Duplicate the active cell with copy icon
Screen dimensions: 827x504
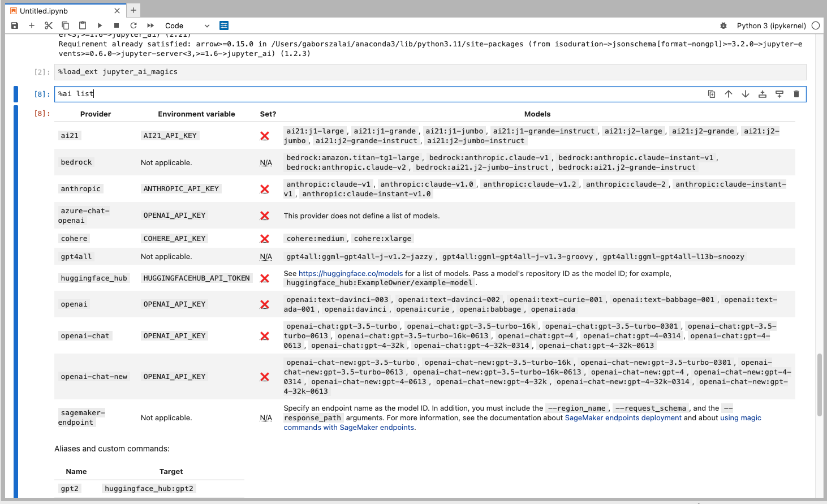pos(712,94)
